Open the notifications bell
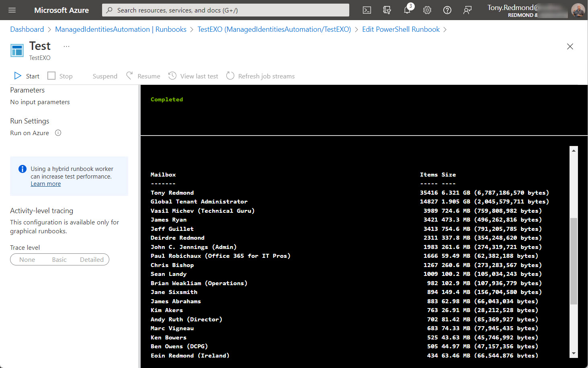Viewport: 588px width, 368px height. tap(407, 10)
